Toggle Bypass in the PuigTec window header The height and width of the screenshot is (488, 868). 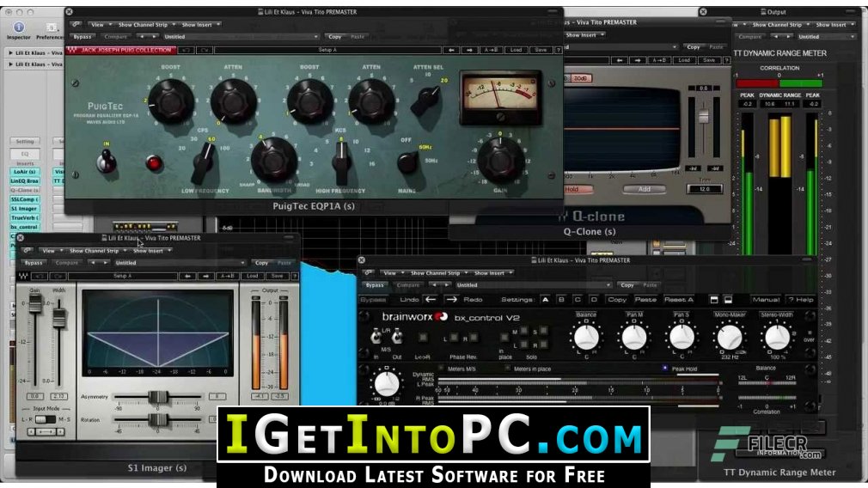pos(83,37)
